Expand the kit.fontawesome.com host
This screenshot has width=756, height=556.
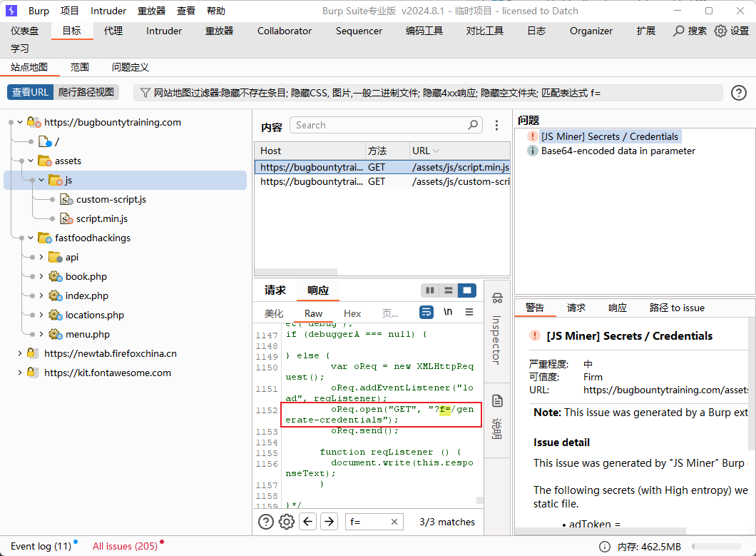pyautogui.click(x=20, y=373)
